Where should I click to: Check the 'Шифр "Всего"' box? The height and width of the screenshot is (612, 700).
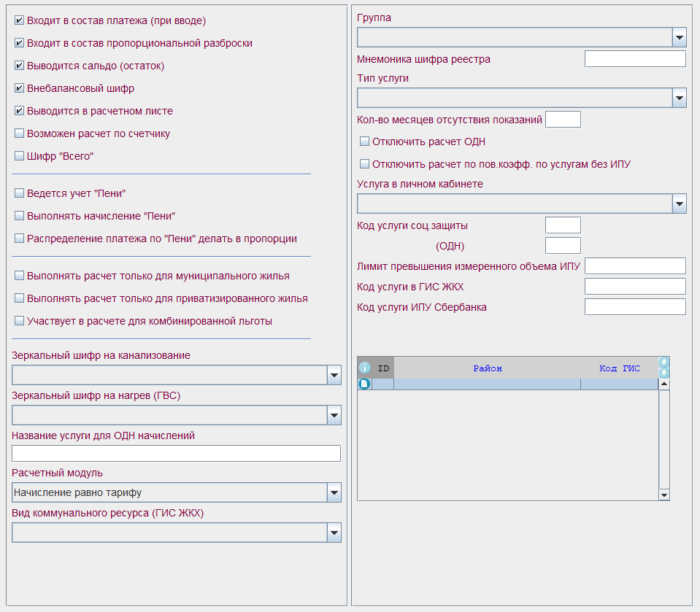pos(19,155)
